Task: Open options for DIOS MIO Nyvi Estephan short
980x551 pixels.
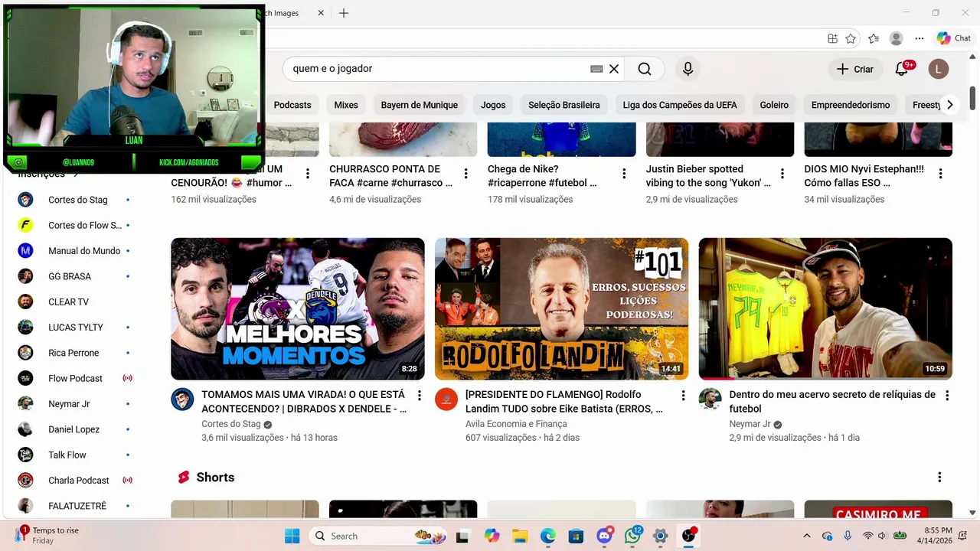Action: pyautogui.click(x=941, y=174)
